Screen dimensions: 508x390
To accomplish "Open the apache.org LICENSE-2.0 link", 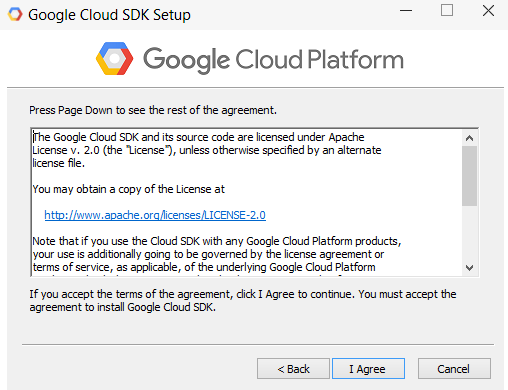I will pos(155,215).
